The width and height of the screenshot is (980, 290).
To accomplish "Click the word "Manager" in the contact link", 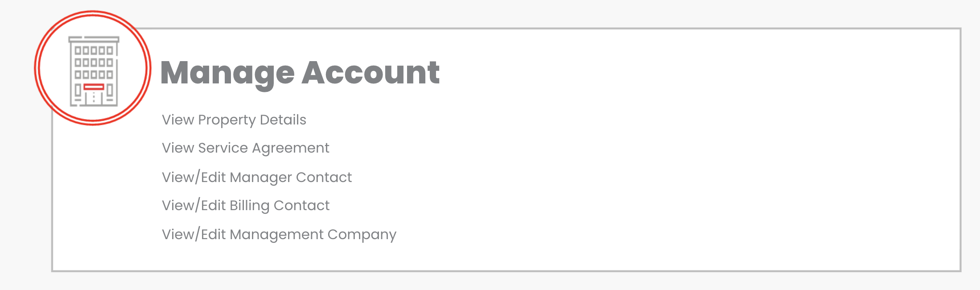I will (261, 177).
